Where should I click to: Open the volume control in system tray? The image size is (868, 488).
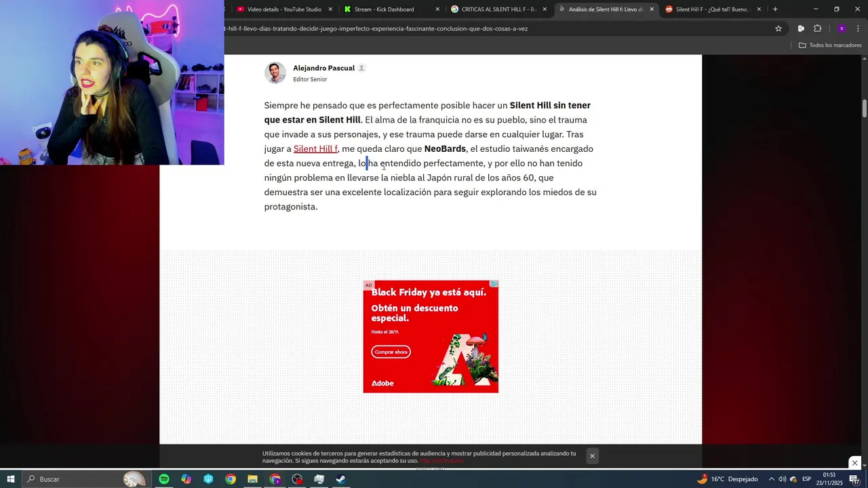[782, 479]
